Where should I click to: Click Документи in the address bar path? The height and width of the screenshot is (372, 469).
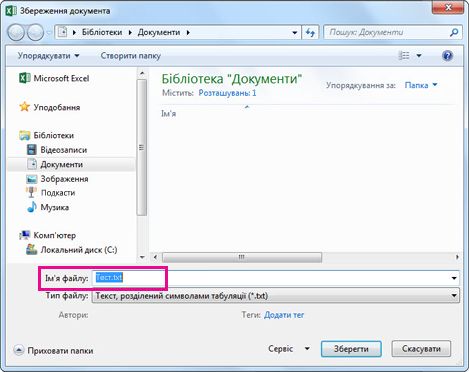[159, 32]
